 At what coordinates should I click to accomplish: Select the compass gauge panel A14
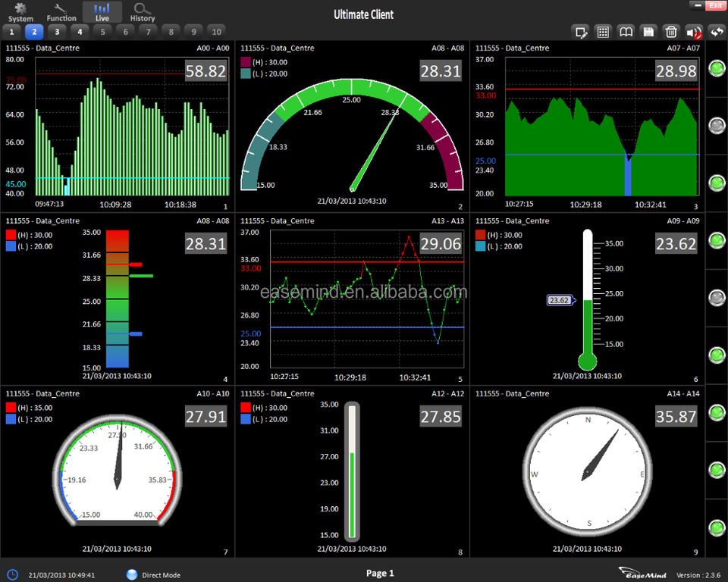pos(587,471)
